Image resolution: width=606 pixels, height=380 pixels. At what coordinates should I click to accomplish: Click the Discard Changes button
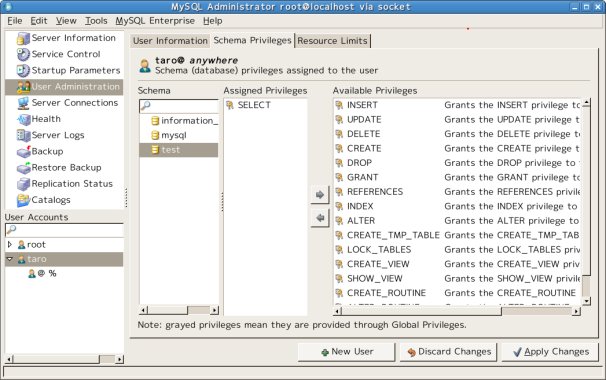coord(448,352)
